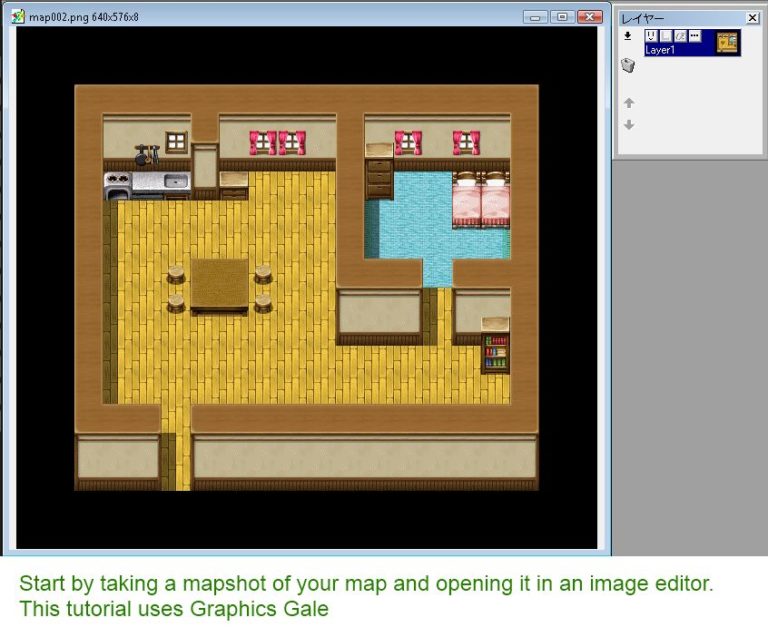This screenshot has height=637, width=768.
Task: Toggle the Layer1 alpha channel button
Action: pos(680,36)
